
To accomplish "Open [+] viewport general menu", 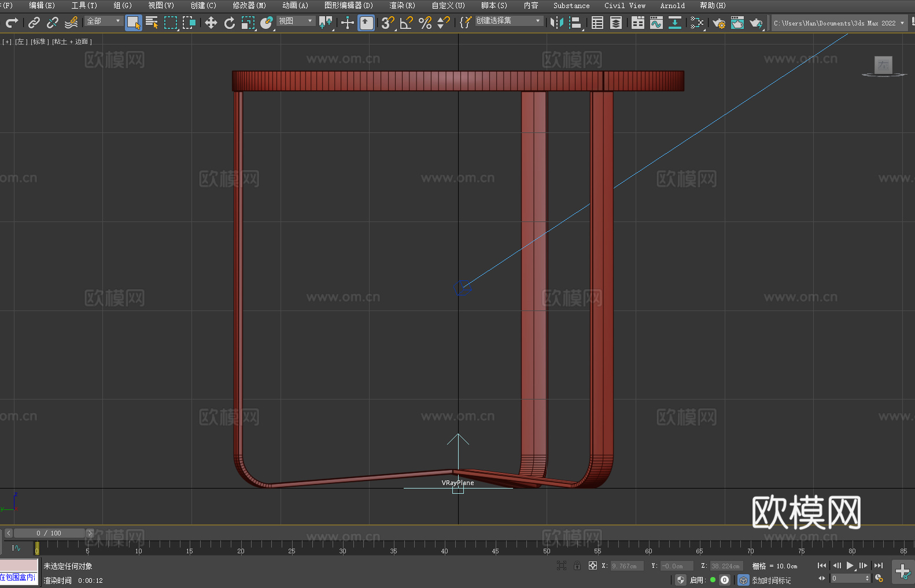I will 7,42.
